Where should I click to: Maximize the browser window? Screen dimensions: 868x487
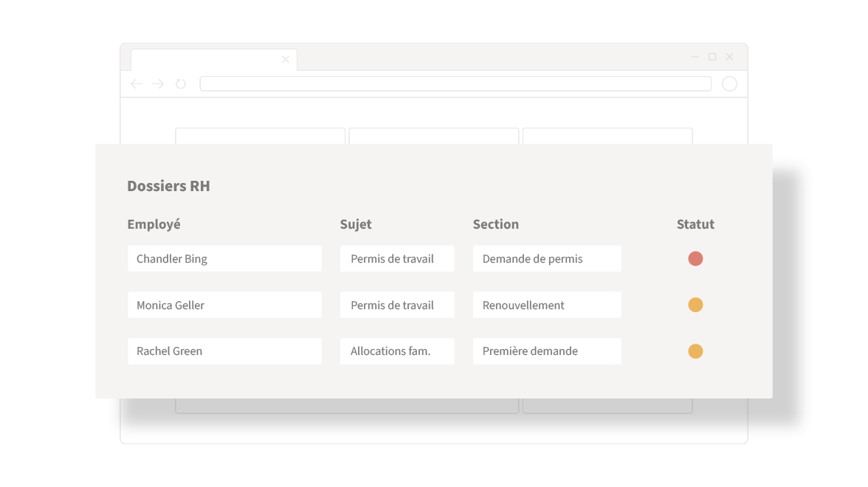pos(712,56)
